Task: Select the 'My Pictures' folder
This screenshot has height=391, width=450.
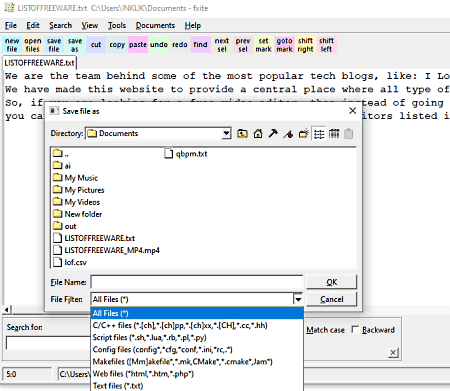Action: point(79,190)
